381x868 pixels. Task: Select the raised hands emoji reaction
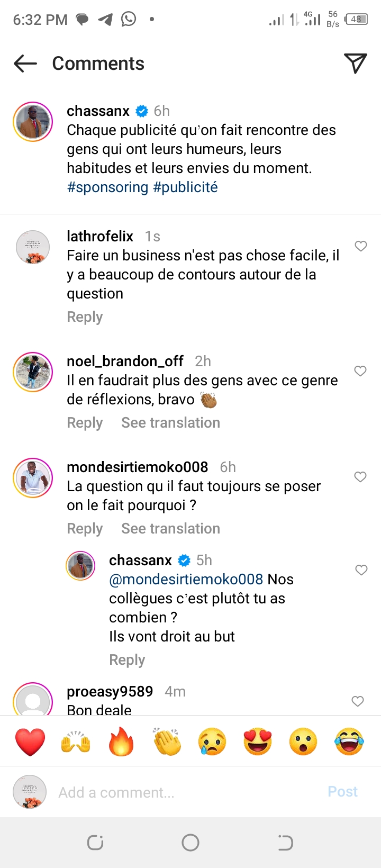[x=76, y=741]
